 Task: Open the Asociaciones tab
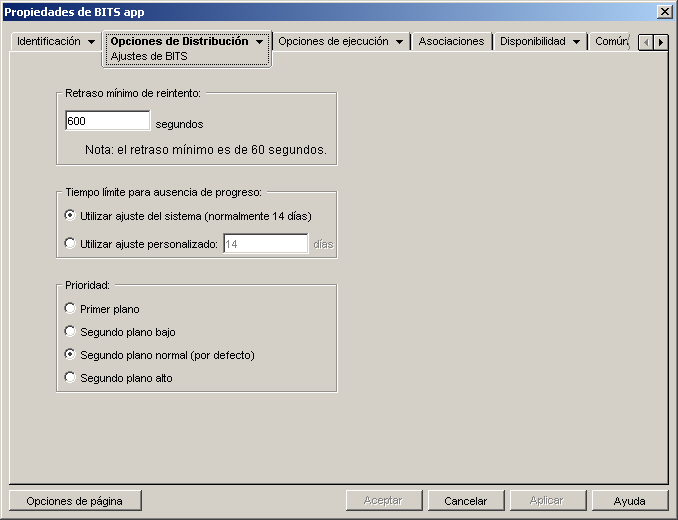pos(451,41)
